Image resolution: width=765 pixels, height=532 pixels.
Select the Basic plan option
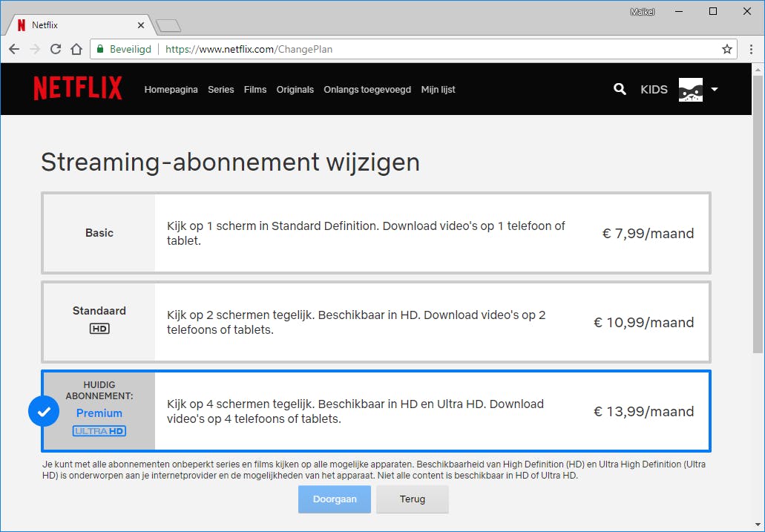point(376,233)
